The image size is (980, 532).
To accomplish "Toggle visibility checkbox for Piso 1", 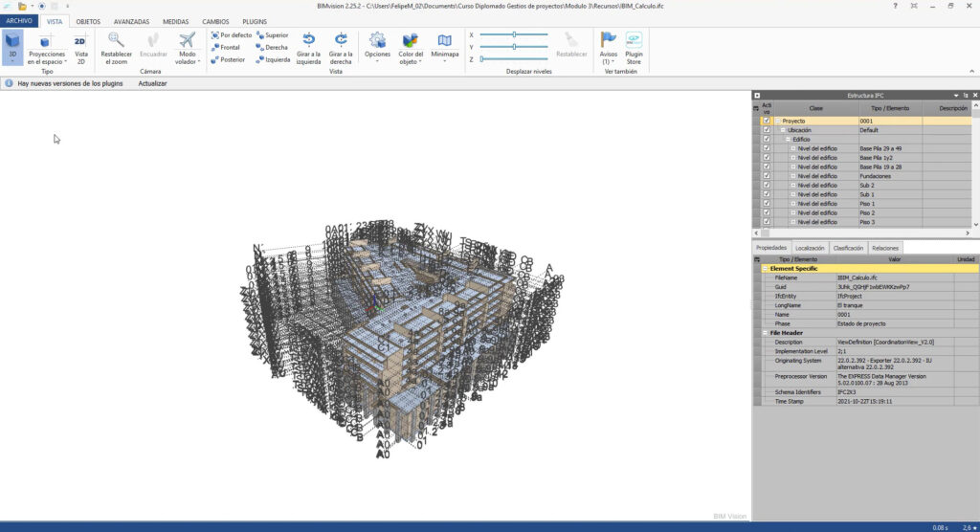I will (x=767, y=204).
